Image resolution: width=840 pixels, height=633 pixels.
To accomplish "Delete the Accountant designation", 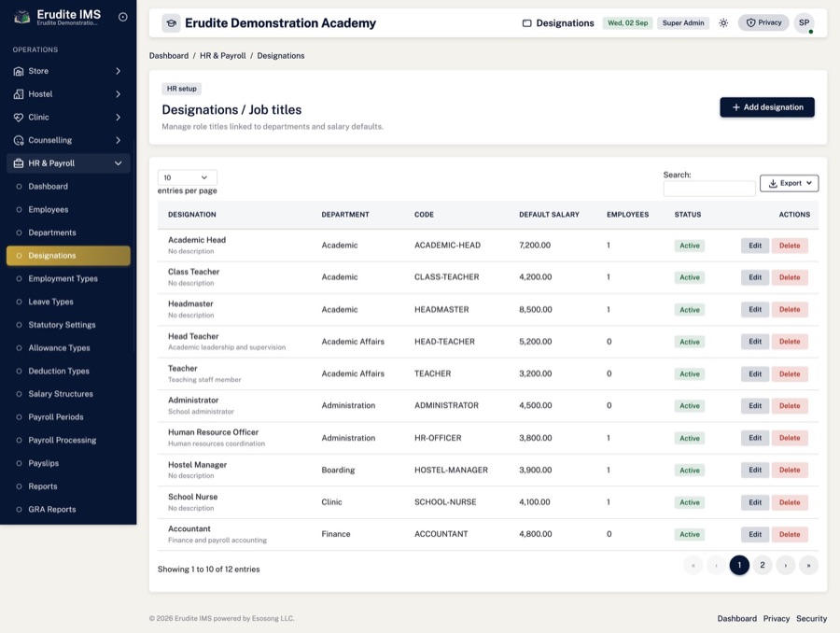I will pos(790,534).
